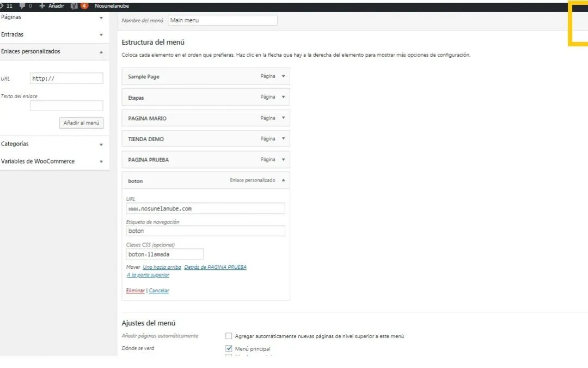Click the Eliminar link for boton
Image resolution: width=588 pixels, height=368 pixels.
(135, 291)
